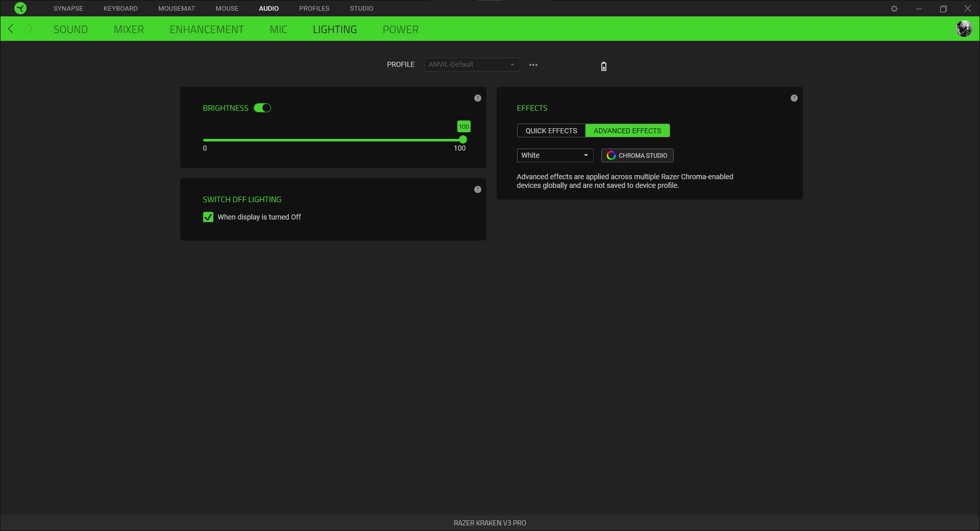Viewport: 980px width, 531px height.
Task: Switch to Quick Effects
Action: coord(551,131)
